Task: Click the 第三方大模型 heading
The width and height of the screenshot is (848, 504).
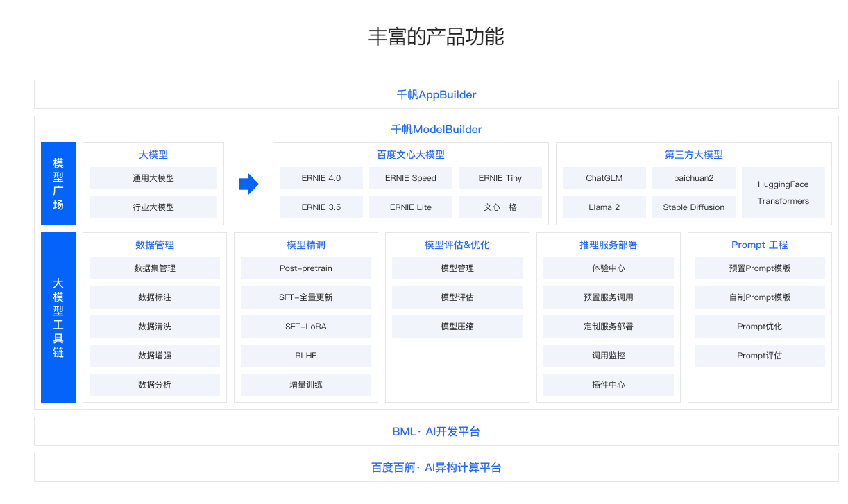Action: [x=694, y=155]
